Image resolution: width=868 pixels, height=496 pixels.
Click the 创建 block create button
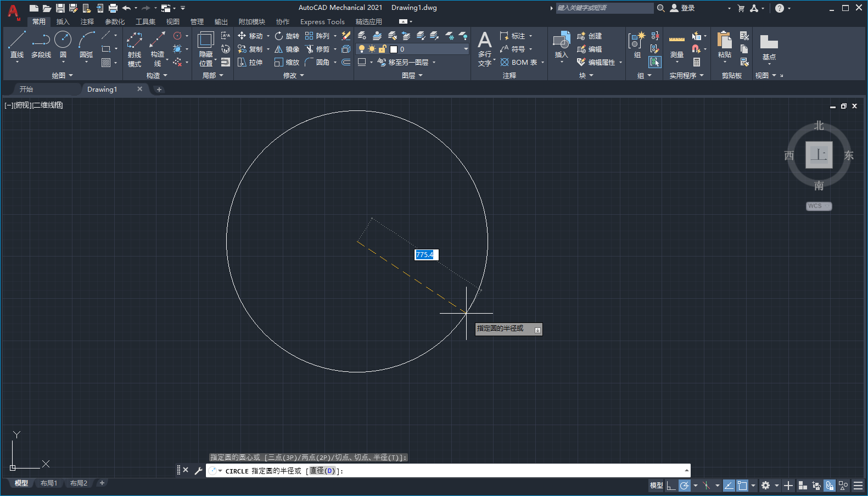(x=590, y=36)
